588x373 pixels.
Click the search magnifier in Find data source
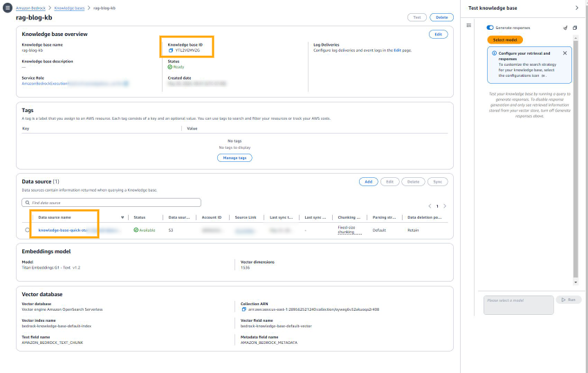tap(28, 203)
